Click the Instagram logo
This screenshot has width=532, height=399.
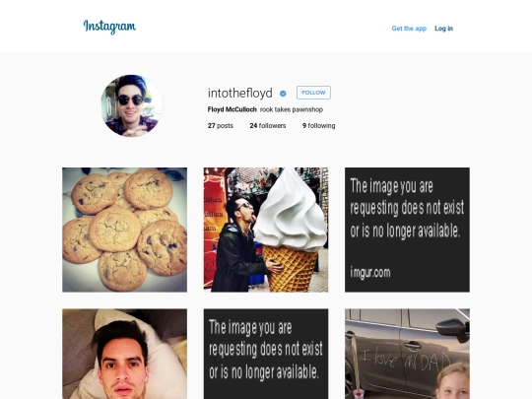[109, 27]
